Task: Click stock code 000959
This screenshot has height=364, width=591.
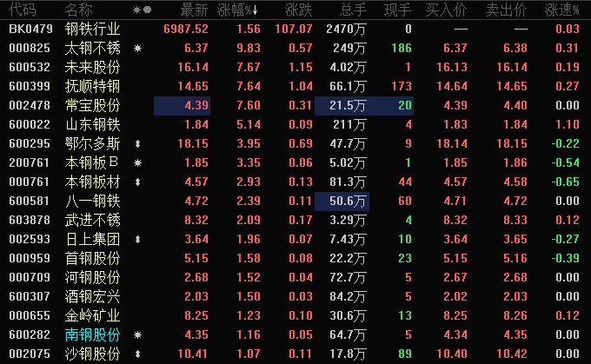Action: coord(30,258)
